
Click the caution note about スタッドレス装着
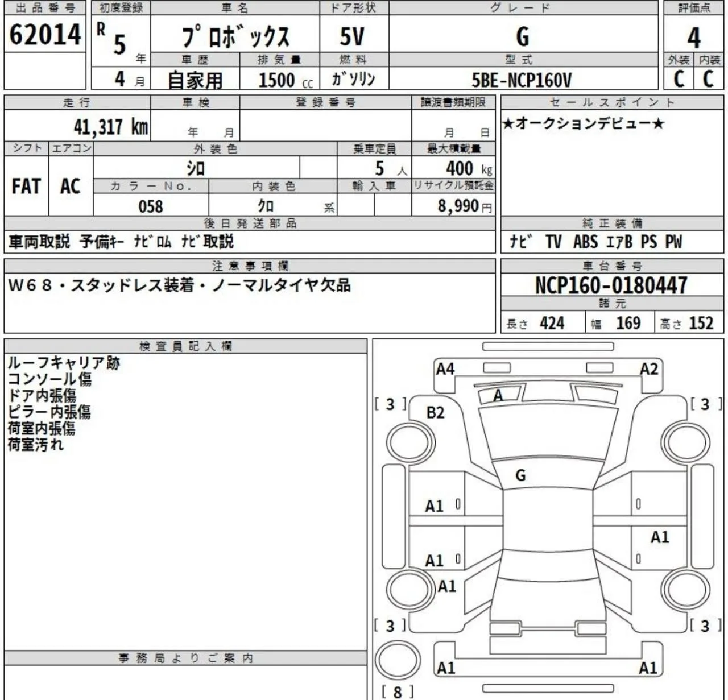(x=133, y=285)
